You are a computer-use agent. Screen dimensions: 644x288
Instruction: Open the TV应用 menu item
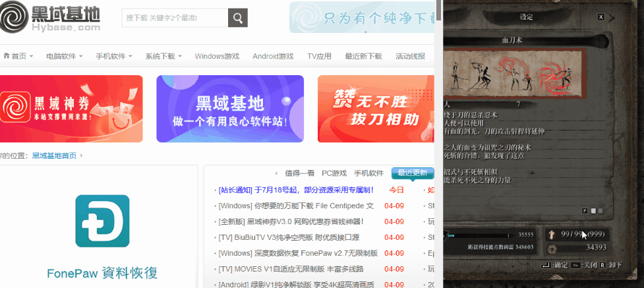point(319,56)
